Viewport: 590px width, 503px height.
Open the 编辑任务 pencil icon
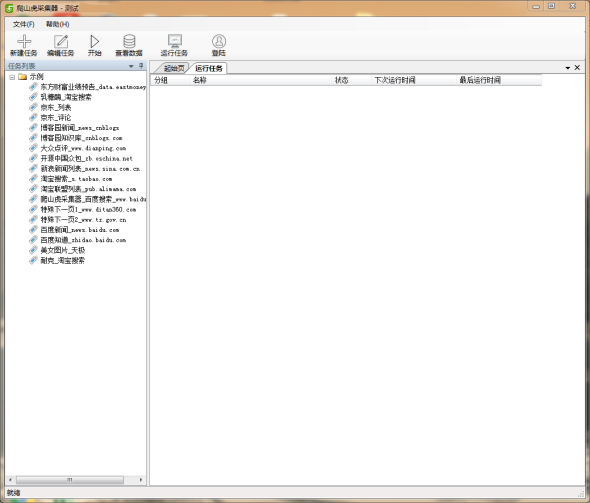click(61, 41)
